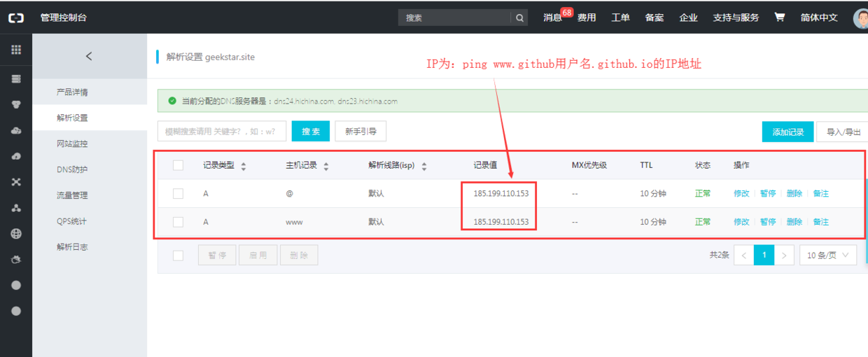The height and width of the screenshot is (357, 868).
Task: Select 解析设置 in side menu
Action: (90, 118)
